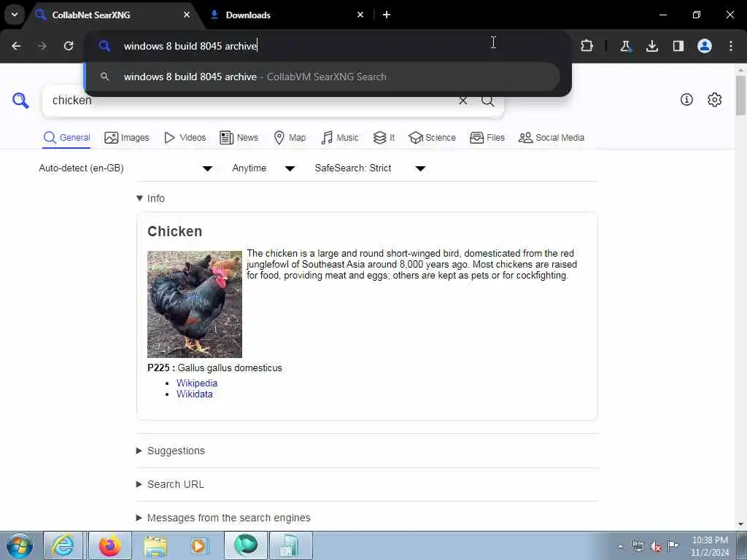Viewport: 747px width, 560px height.
Task: Toggle the browser side panel
Action: coord(678,46)
